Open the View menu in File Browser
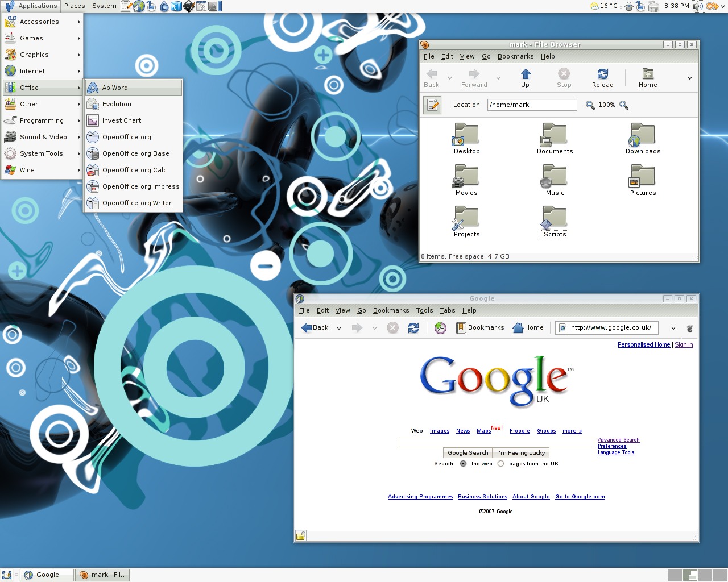 click(468, 56)
